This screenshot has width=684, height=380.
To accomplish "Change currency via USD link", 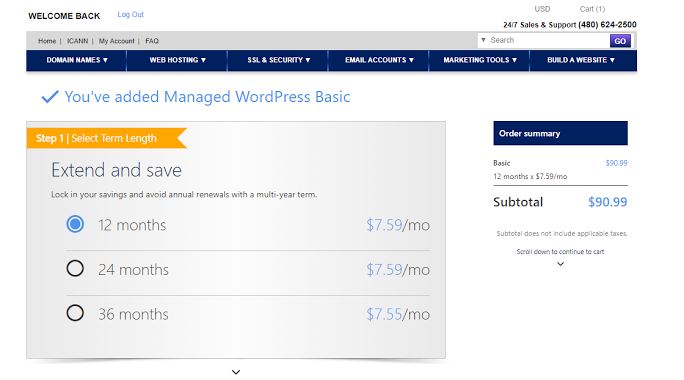I will 542,9.
